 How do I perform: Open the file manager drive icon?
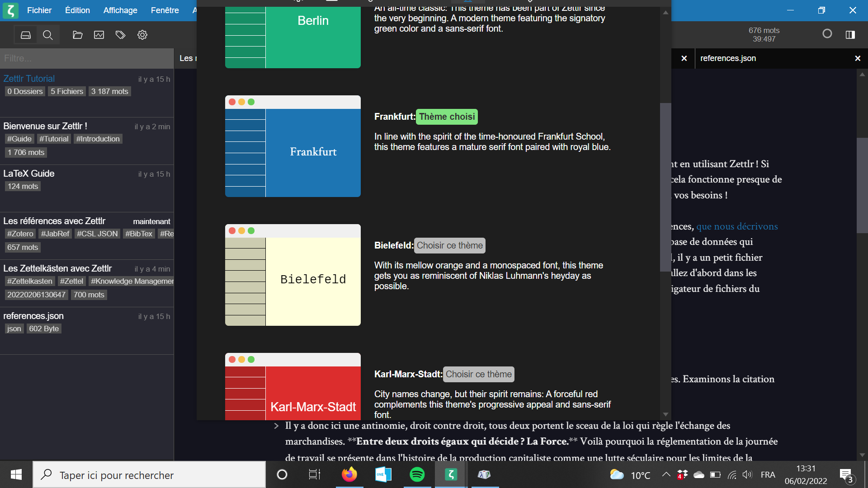[26, 35]
